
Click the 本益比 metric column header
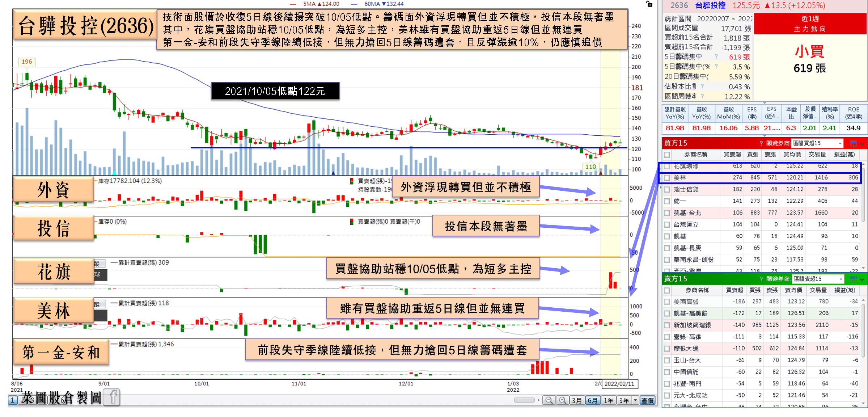point(791,113)
